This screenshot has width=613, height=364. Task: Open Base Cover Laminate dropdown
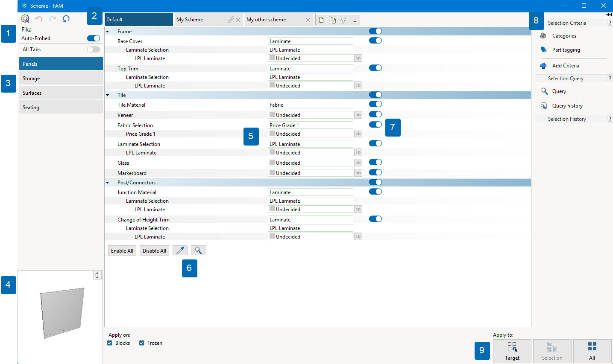point(311,41)
